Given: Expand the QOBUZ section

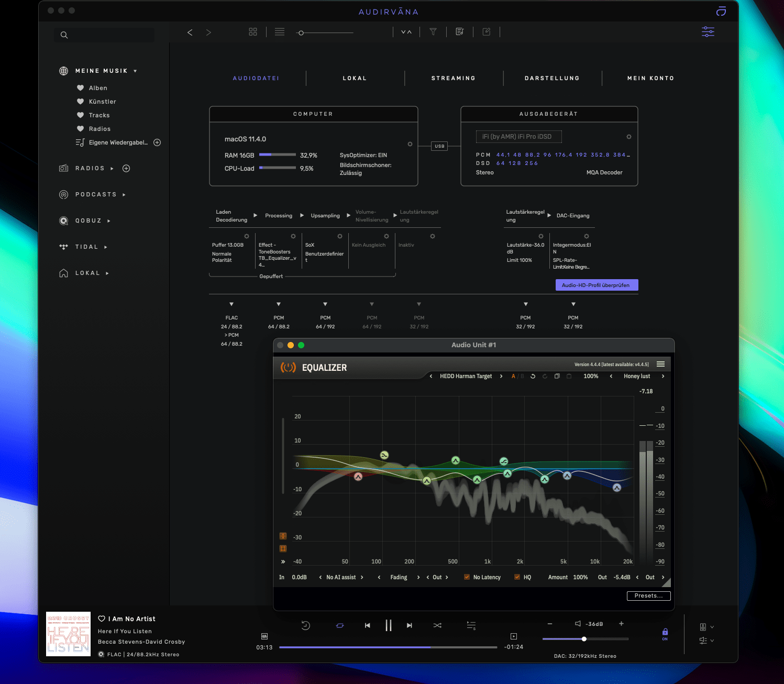Looking at the screenshot, I should point(109,221).
